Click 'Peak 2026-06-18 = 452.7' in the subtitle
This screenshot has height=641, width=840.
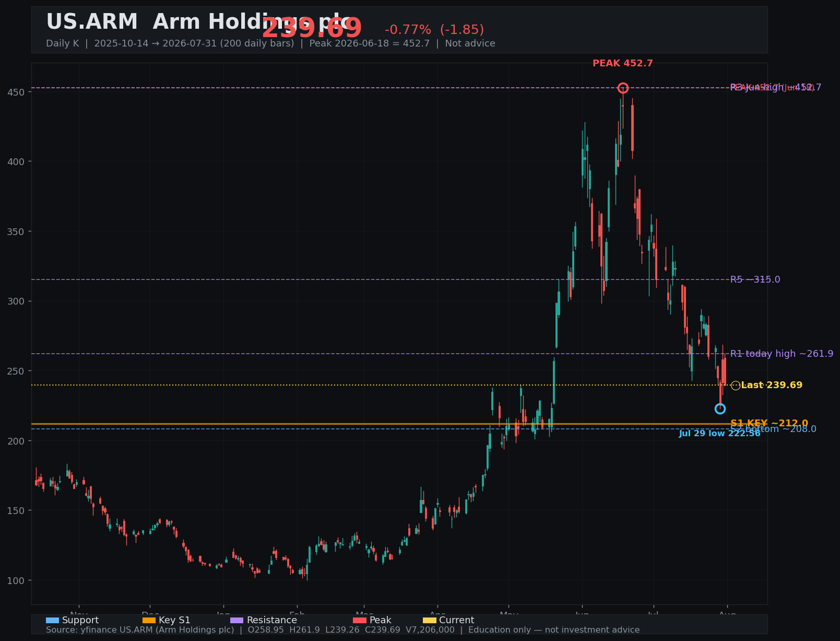pos(370,44)
